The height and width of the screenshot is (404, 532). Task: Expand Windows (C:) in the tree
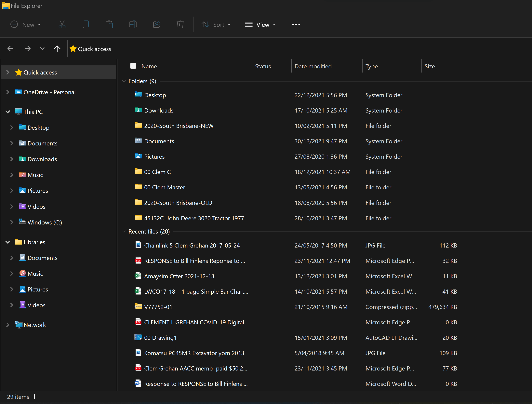pos(12,222)
